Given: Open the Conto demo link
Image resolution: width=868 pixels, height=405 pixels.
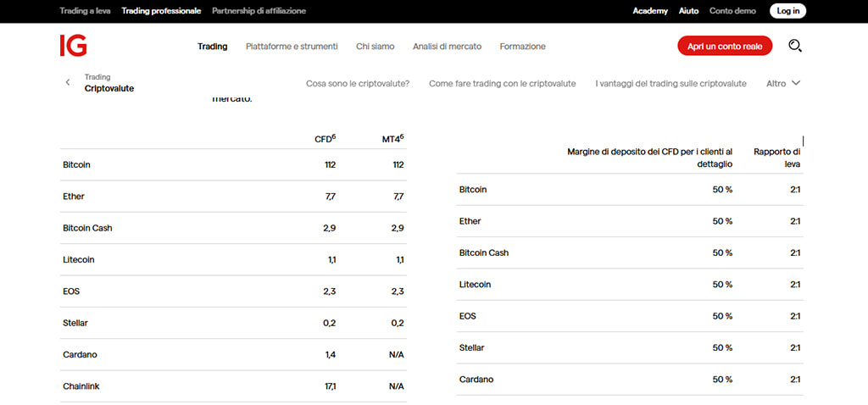Looking at the screenshot, I should pyautogui.click(x=732, y=10).
